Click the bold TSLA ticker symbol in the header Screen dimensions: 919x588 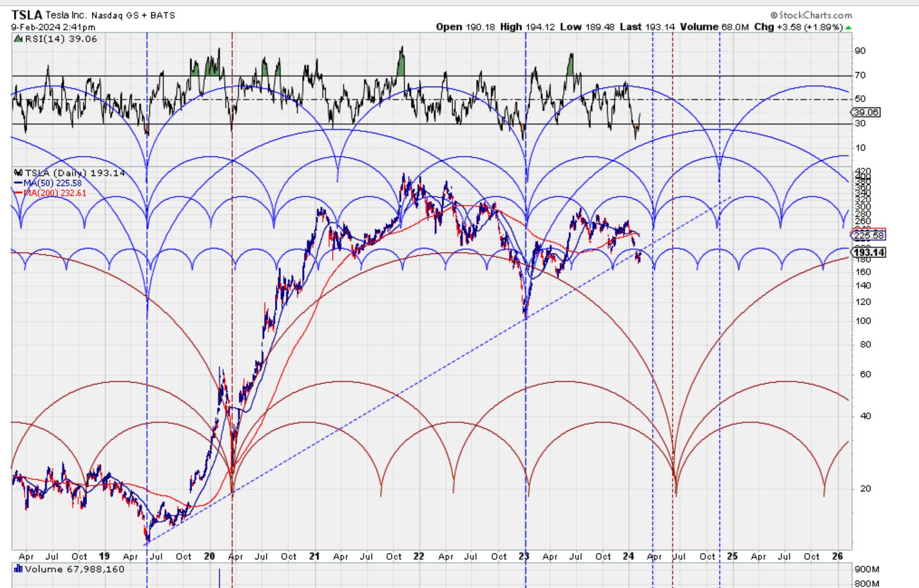[27, 15]
